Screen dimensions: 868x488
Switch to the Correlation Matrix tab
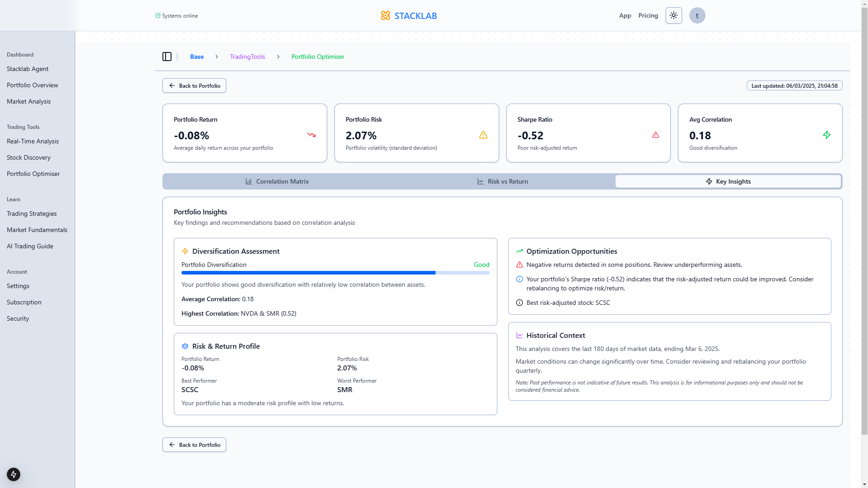click(x=277, y=181)
